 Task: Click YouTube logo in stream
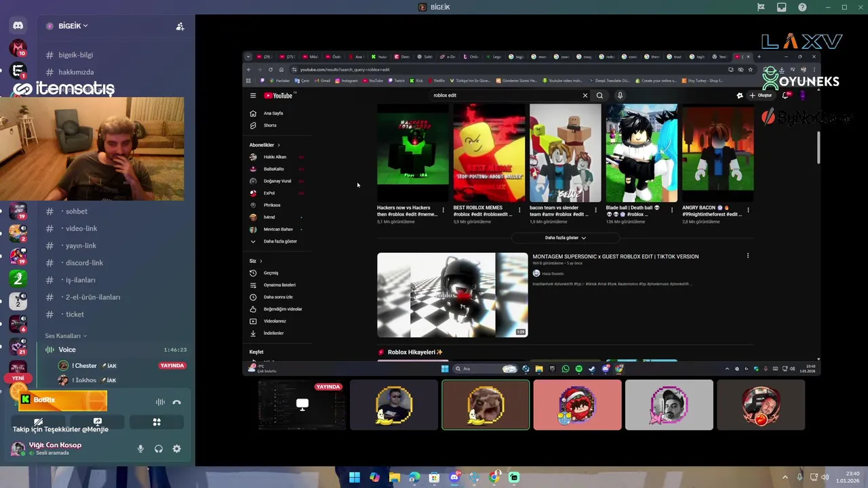[278, 96]
